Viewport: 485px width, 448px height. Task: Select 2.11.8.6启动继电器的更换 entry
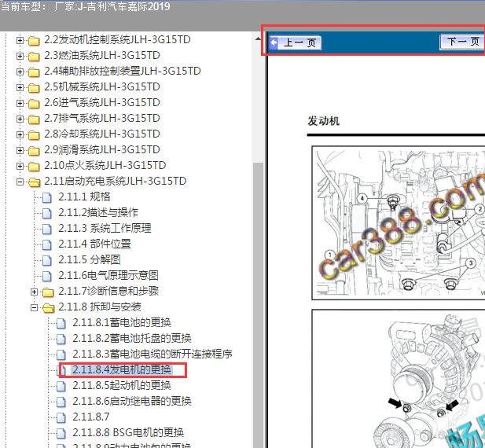(132, 402)
